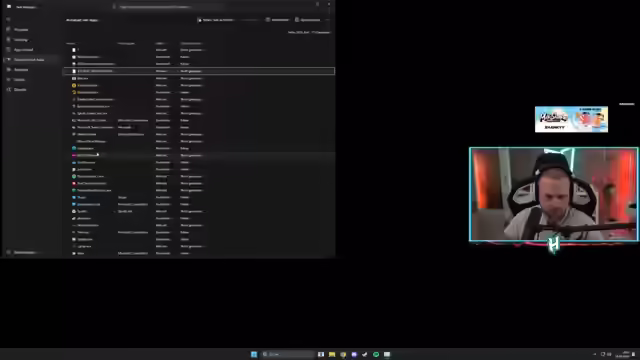The width and height of the screenshot is (640, 360).
Task: Show hidden system tray icons chevron
Action: point(594,354)
